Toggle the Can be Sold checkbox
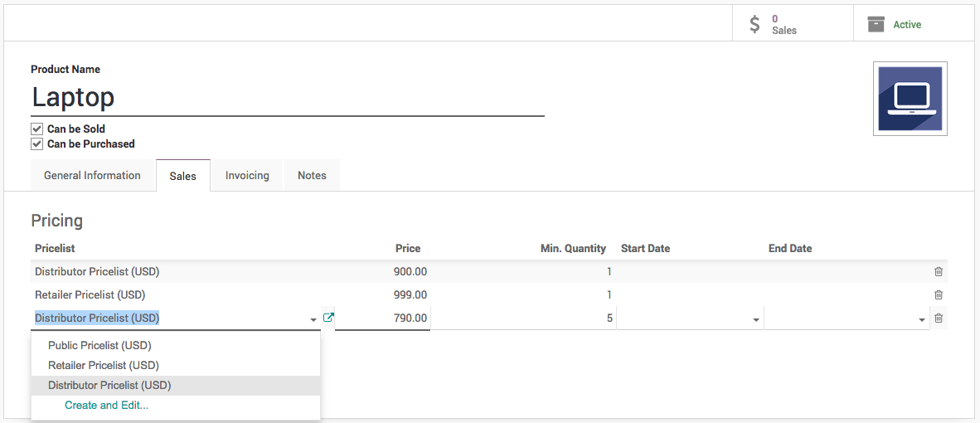 point(36,129)
